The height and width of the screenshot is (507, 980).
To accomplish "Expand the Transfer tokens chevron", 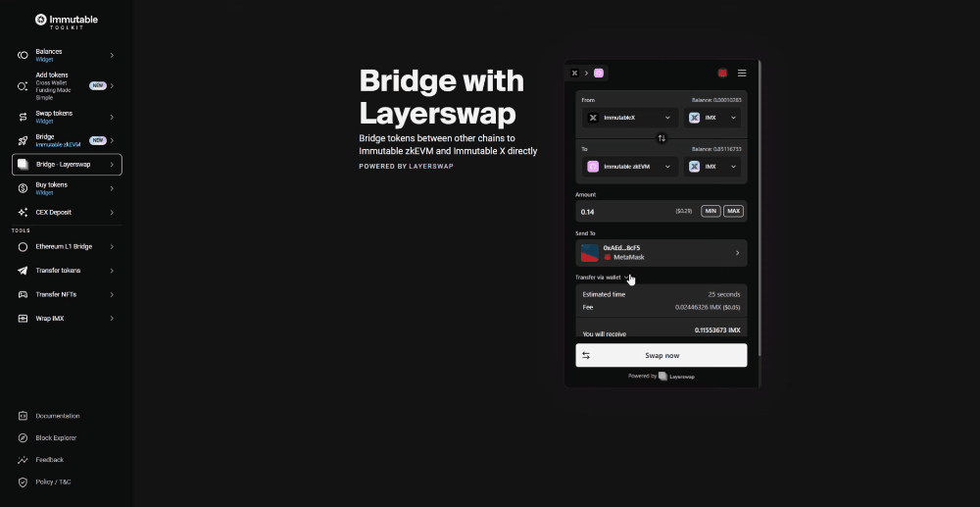I will [x=112, y=271].
